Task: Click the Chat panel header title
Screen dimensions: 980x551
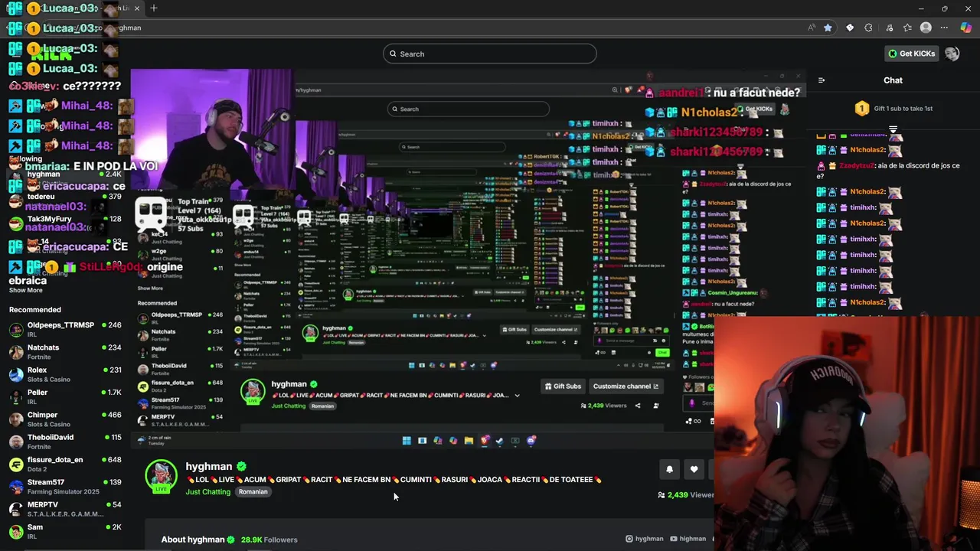Action: pyautogui.click(x=893, y=80)
